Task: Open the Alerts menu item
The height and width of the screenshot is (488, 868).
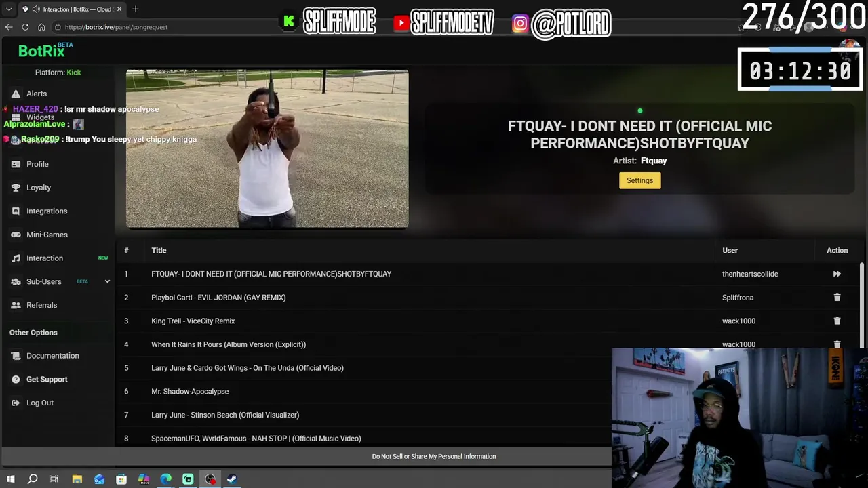Action: pos(37,94)
